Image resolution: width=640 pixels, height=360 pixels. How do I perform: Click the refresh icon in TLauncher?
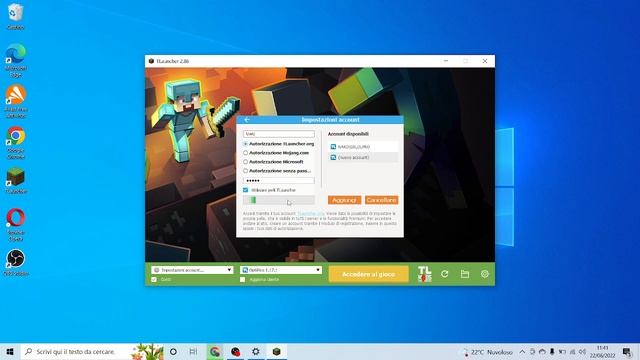[x=444, y=274]
